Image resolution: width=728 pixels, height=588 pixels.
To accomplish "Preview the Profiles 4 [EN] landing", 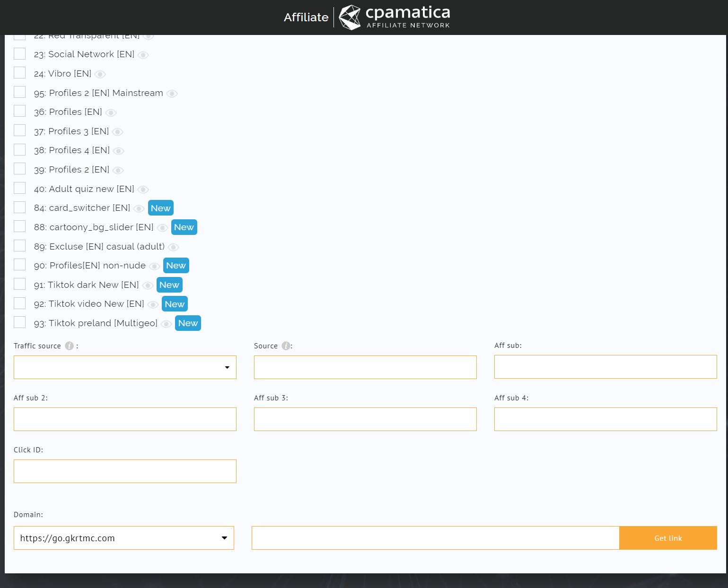I will point(119,151).
